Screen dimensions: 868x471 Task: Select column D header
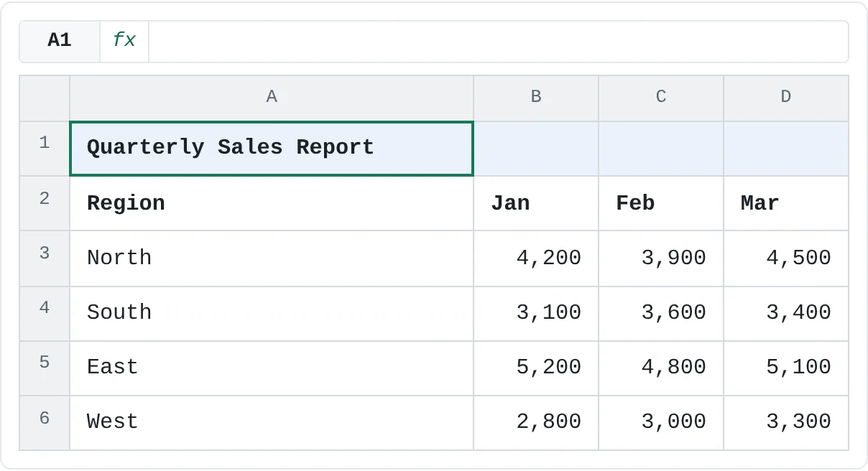786,98
